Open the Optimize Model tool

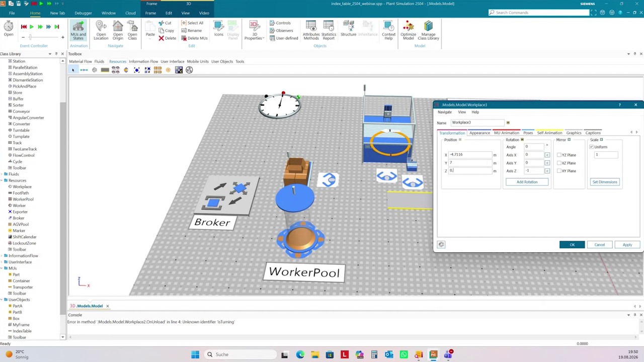408,31
